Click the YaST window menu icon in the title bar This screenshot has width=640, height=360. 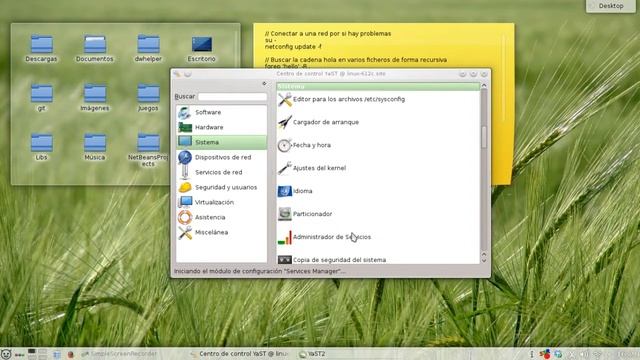[x=177, y=74]
